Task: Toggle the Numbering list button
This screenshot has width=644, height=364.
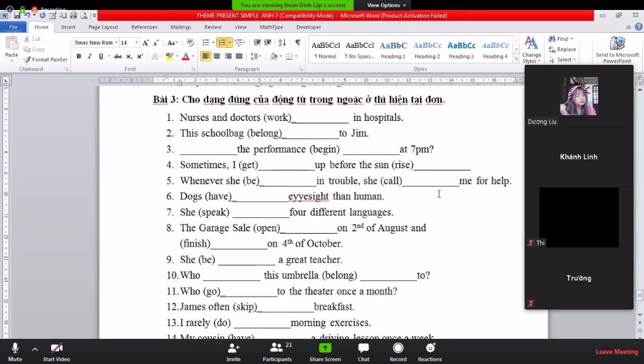Action: pyautogui.click(x=222, y=43)
